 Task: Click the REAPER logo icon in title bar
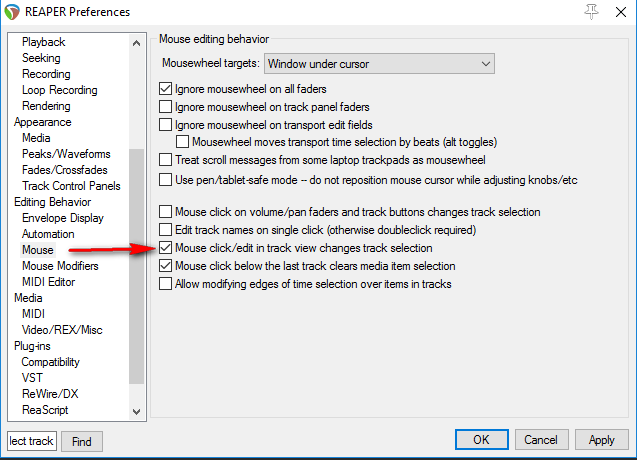pos(12,12)
